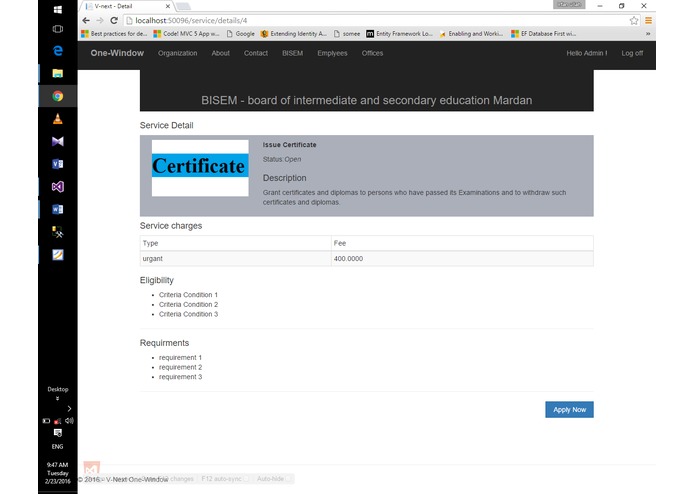Viewport: 695px width, 494px height.
Task: Click the browser back arrow
Action: [x=86, y=20]
